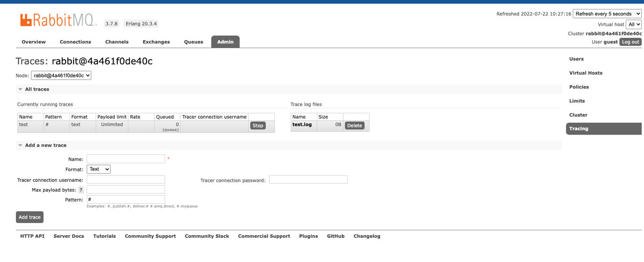Image resolution: width=644 pixels, height=262 pixels.
Task: Open the Community Support link
Action: click(x=150, y=236)
